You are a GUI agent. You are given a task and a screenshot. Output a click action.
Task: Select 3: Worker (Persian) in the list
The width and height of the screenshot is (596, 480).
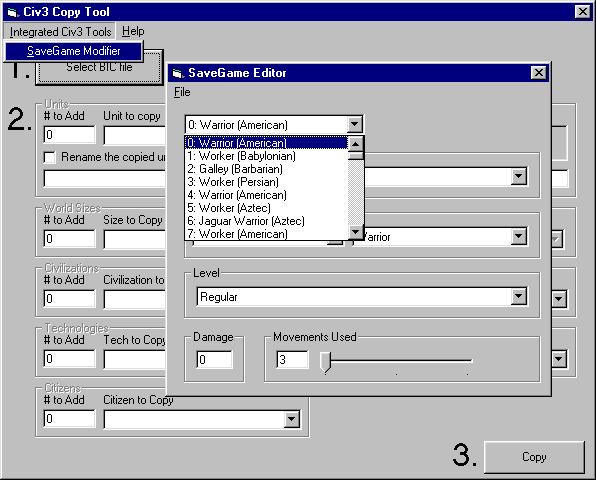pyautogui.click(x=266, y=182)
